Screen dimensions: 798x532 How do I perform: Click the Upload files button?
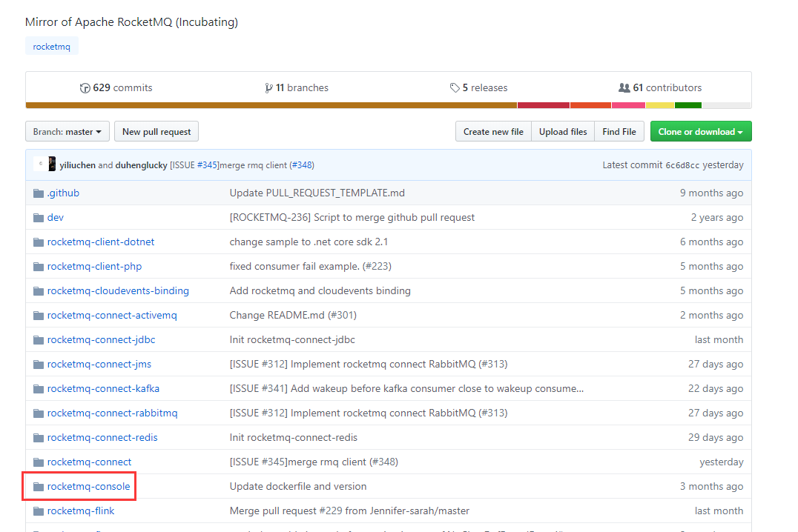(x=563, y=132)
